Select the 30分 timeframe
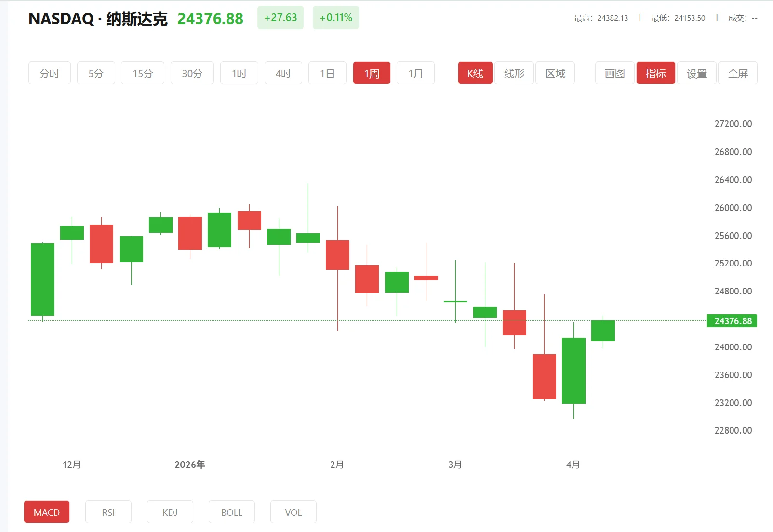 (x=192, y=73)
